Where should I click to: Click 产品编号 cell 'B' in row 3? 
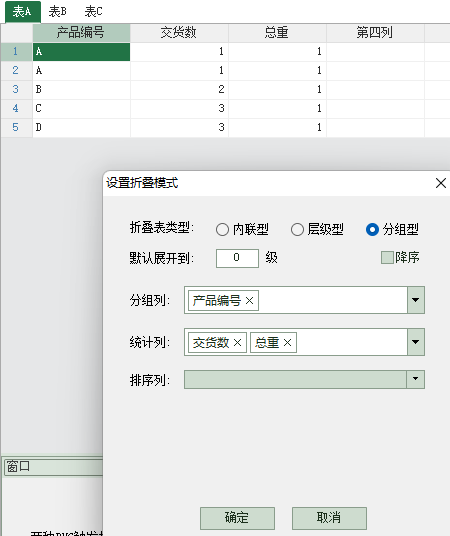pyautogui.click(x=81, y=90)
